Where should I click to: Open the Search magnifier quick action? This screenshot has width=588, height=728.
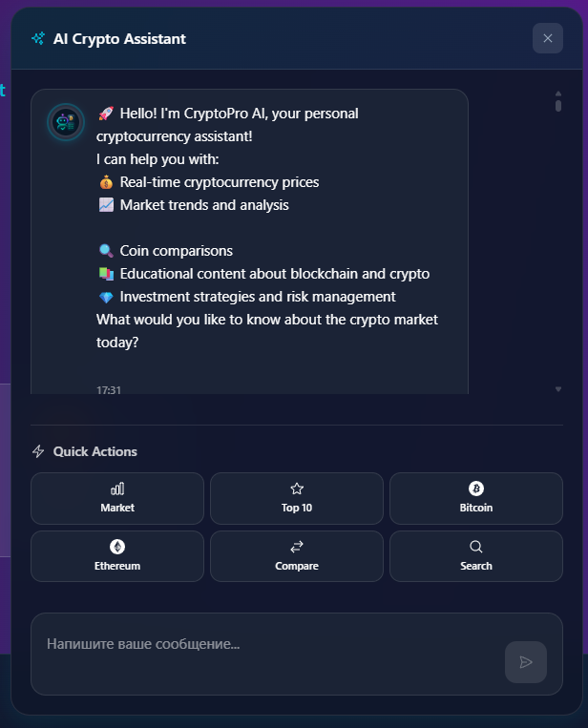point(476,555)
